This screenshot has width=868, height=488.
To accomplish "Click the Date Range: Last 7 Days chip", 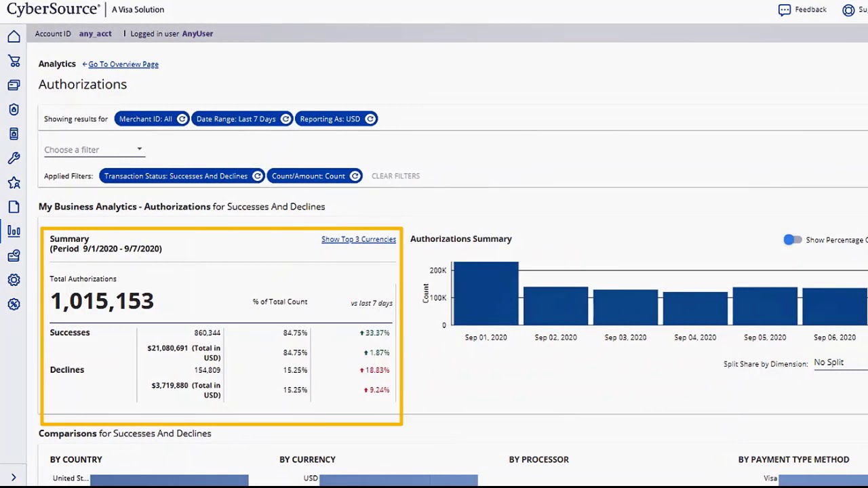I will 242,119.
